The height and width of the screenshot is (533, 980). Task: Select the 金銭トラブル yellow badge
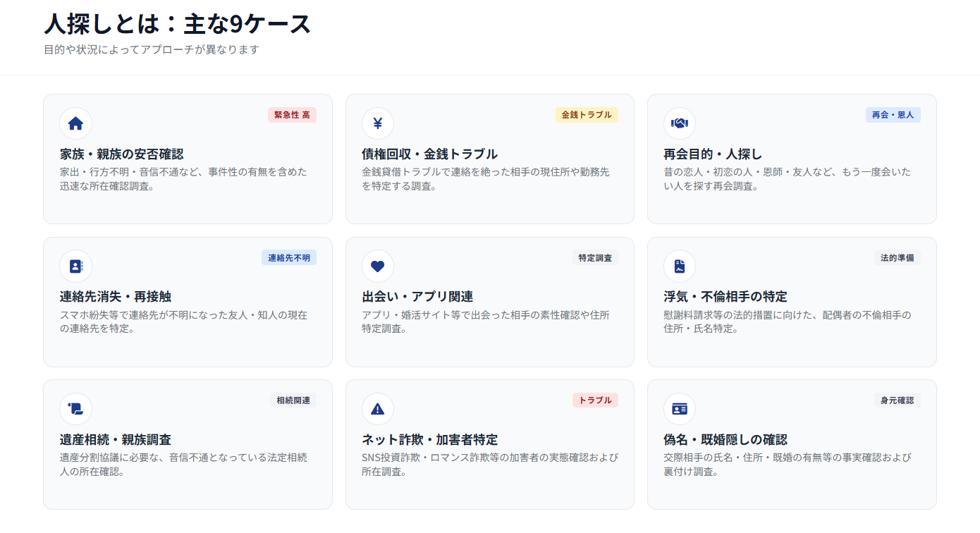click(x=587, y=115)
